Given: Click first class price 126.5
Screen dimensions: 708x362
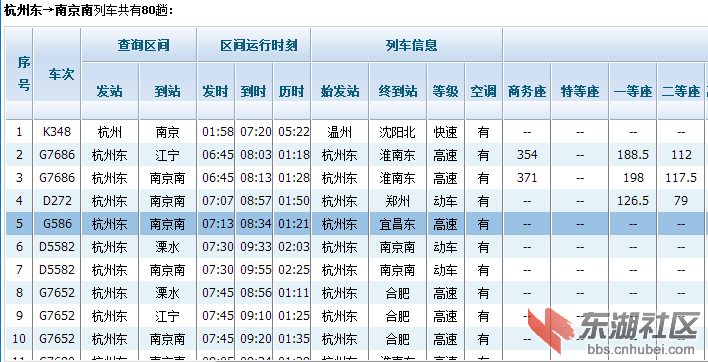Looking at the screenshot, I should click(x=633, y=201).
